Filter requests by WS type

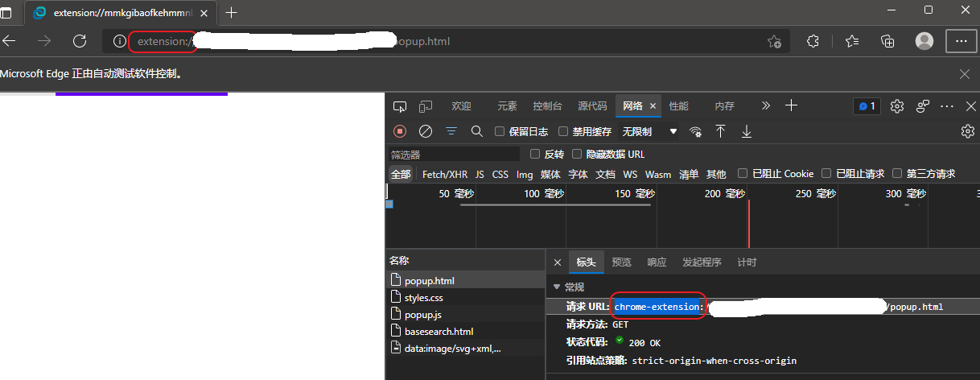tap(630, 175)
